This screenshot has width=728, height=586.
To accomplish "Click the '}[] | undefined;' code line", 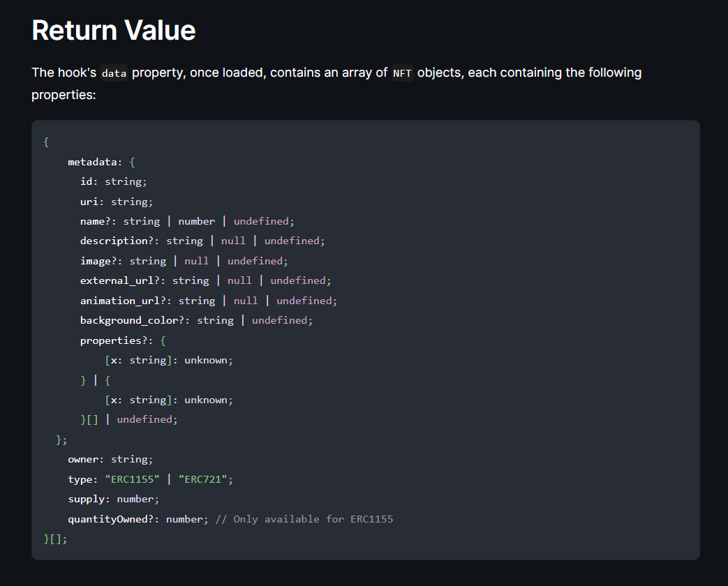I will pos(129,419).
